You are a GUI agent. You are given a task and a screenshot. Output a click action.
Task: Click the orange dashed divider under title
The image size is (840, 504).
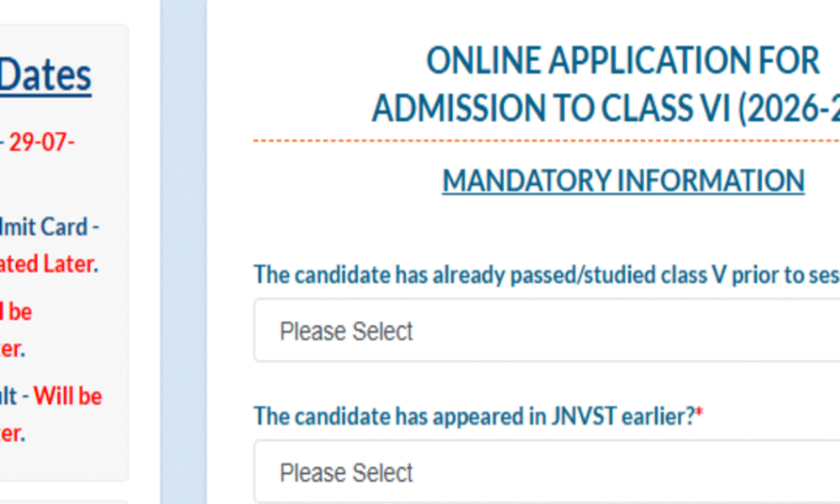click(547, 141)
